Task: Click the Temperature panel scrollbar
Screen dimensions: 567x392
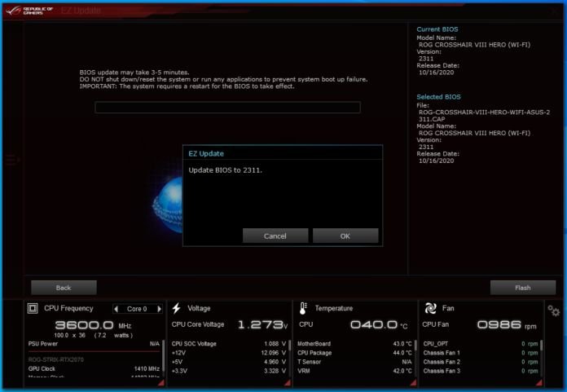Action: coord(415,347)
